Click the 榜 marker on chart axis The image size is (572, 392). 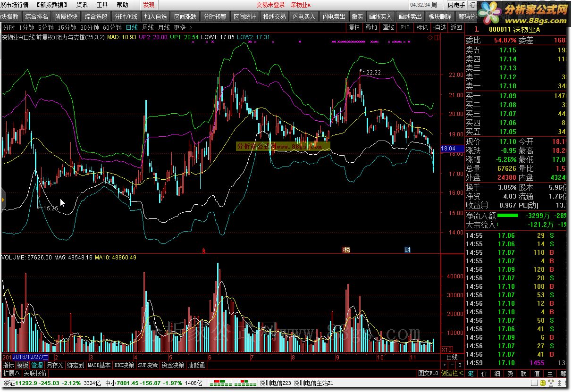[x=346, y=250]
